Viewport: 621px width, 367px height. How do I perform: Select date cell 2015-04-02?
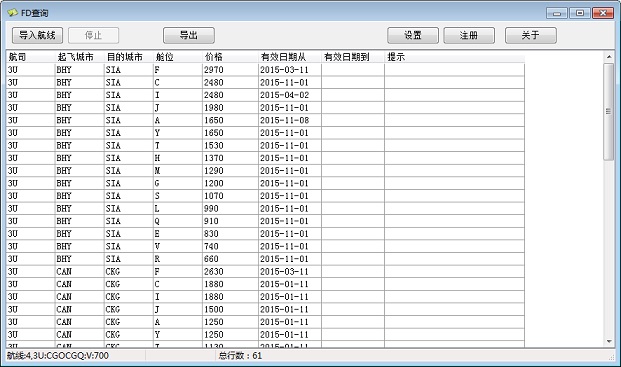[x=290, y=95]
